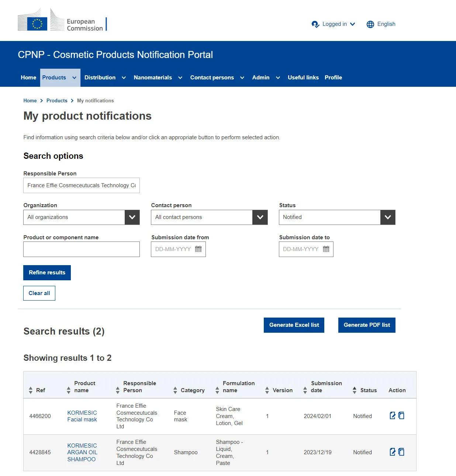Click the edit icon for KORMESIC Facial mask
The width and height of the screenshot is (456, 476).
click(x=393, y=416)
